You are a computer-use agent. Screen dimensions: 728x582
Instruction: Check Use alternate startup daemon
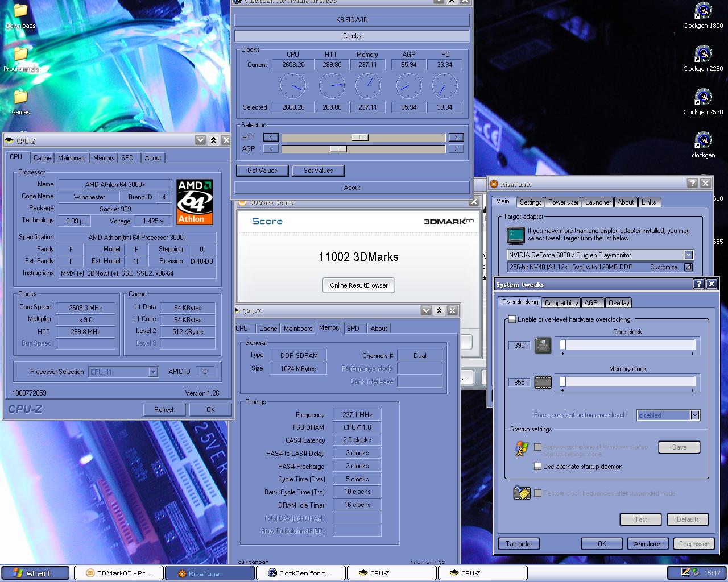[537, 467]
